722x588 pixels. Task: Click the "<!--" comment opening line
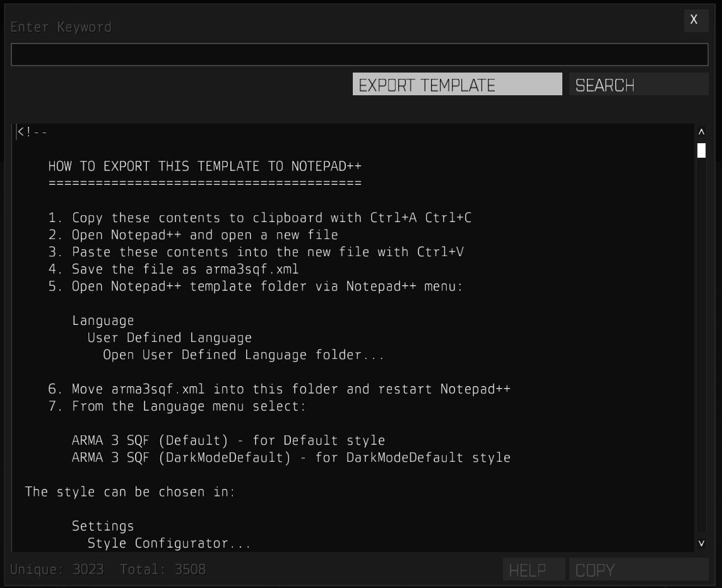tap(32, 132)
